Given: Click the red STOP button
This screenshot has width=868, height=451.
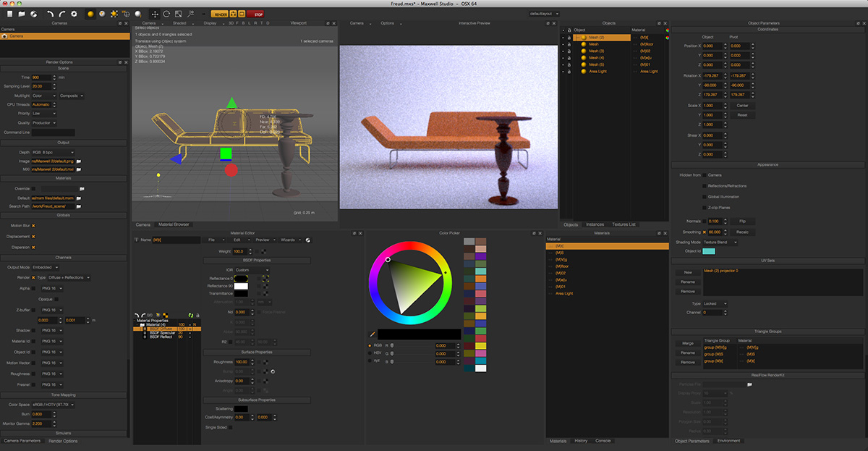Looking at the screenshot, I should pos(255,14).
